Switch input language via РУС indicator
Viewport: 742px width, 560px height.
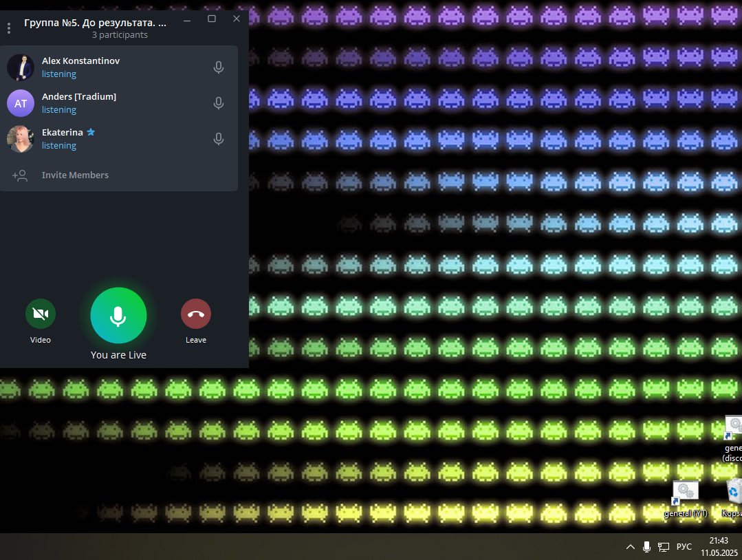(x=684, y=547)
